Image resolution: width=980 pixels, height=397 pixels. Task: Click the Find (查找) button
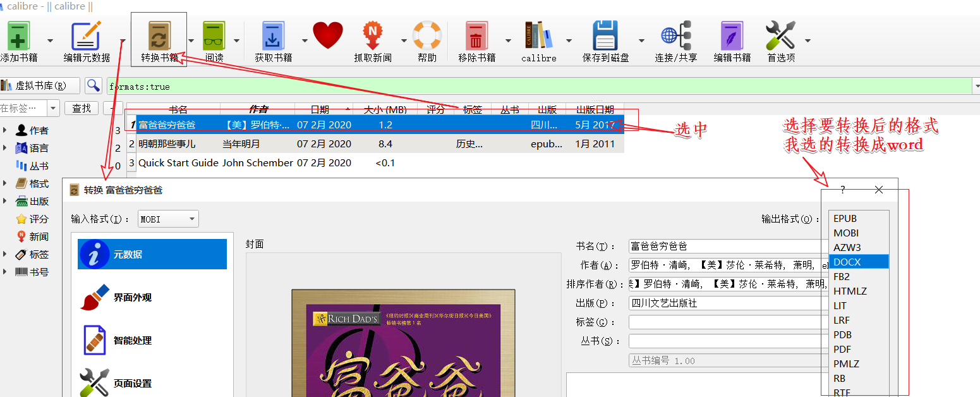[82, 108]
